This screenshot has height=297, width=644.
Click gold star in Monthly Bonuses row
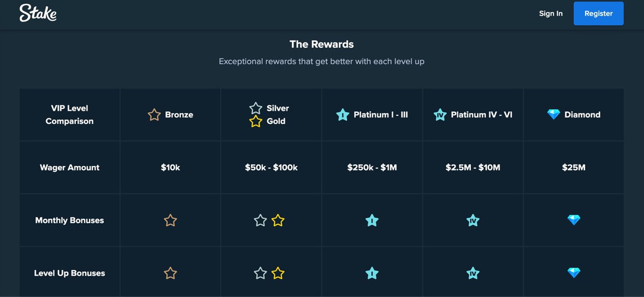(277, 220)
